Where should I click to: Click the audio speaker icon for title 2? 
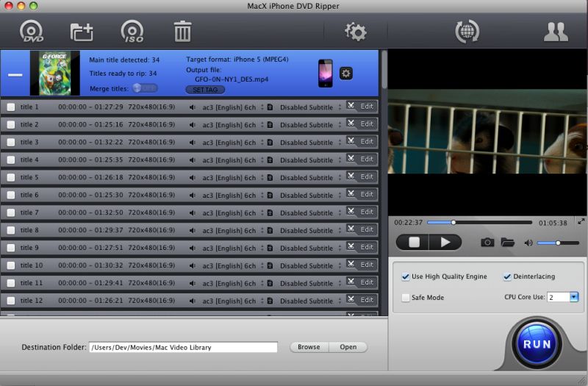click(193, 125)
